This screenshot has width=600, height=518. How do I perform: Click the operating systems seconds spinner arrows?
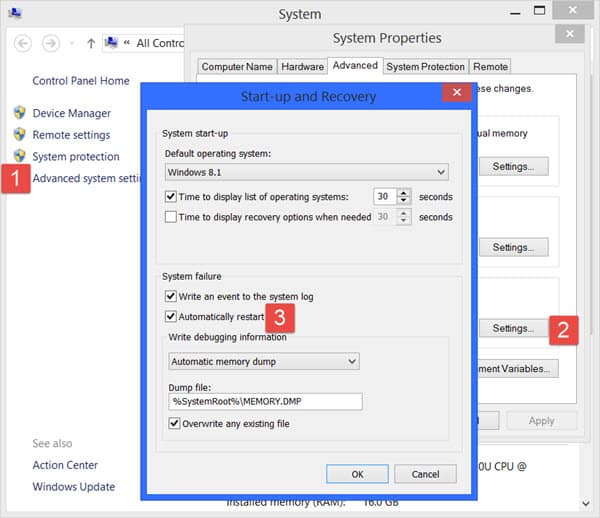(404, 197)
